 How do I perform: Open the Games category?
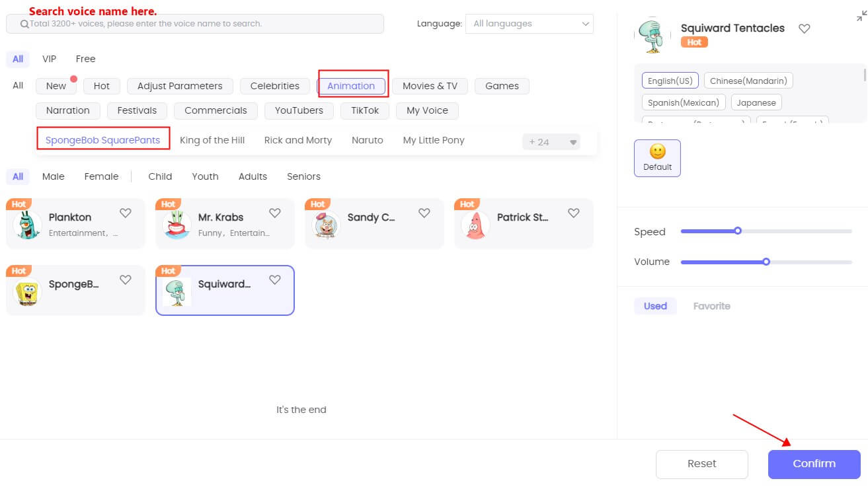click(502, 86)
